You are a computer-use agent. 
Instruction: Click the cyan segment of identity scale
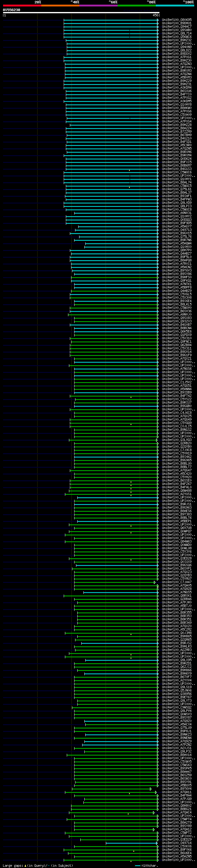(175, 6)
